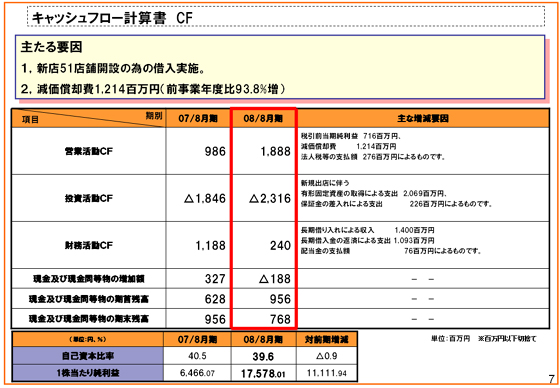This screenshot has height=388, width=560.
Task: Select the "対前期増減" column header
Action: click(327, 339)
